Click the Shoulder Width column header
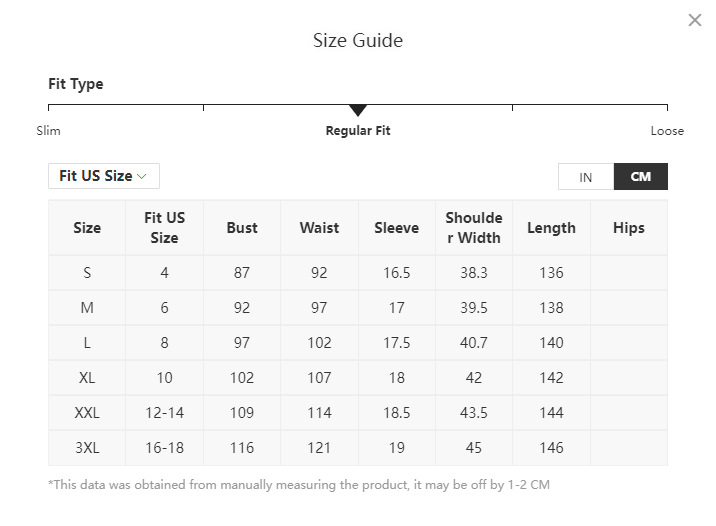 pos(474,228)
